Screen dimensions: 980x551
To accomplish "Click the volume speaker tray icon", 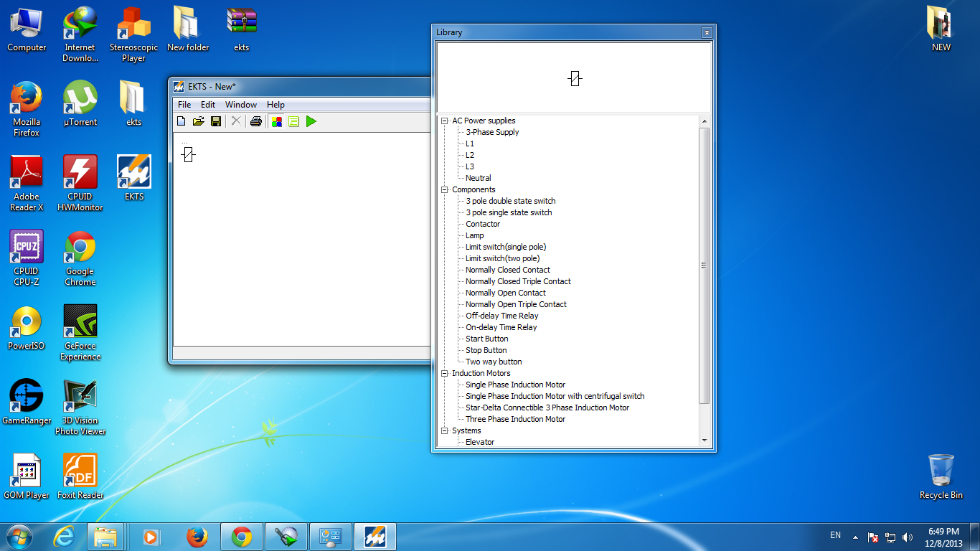I will pyautogui.click(x=908, y=537).
